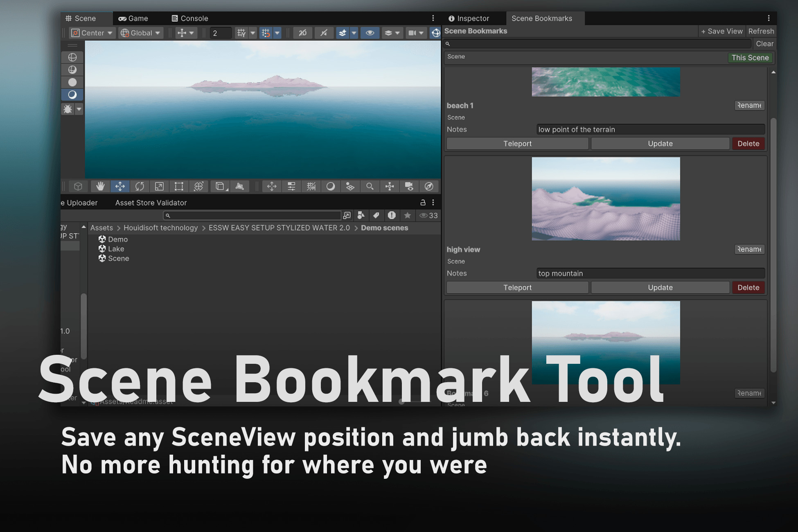Delete the high view bookmark
Screen dimensions: 798x532
coord(748,288)
